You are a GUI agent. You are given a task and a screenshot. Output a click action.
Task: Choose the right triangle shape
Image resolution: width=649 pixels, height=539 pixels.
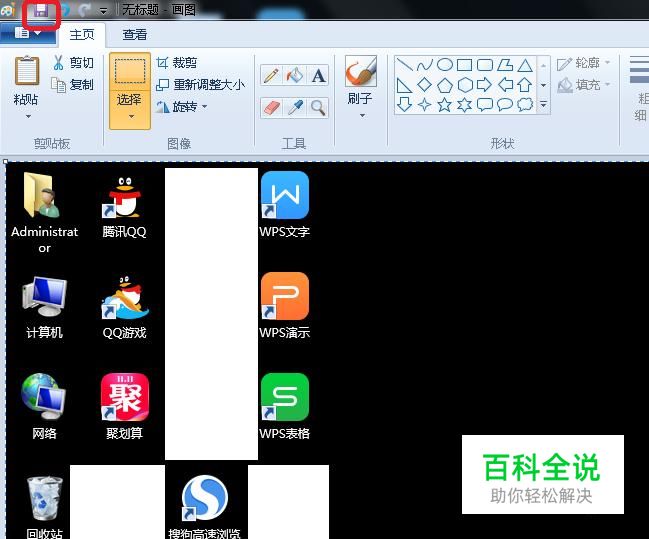pyautogui.click(x=404, y=85)
